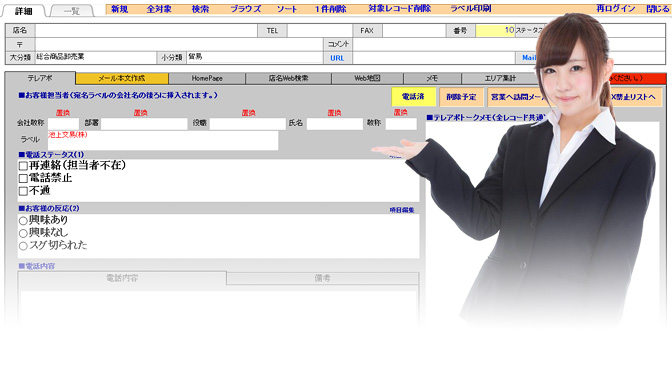Select ブラウズ in the top menu
672x372 pixels.
point(245,9)
